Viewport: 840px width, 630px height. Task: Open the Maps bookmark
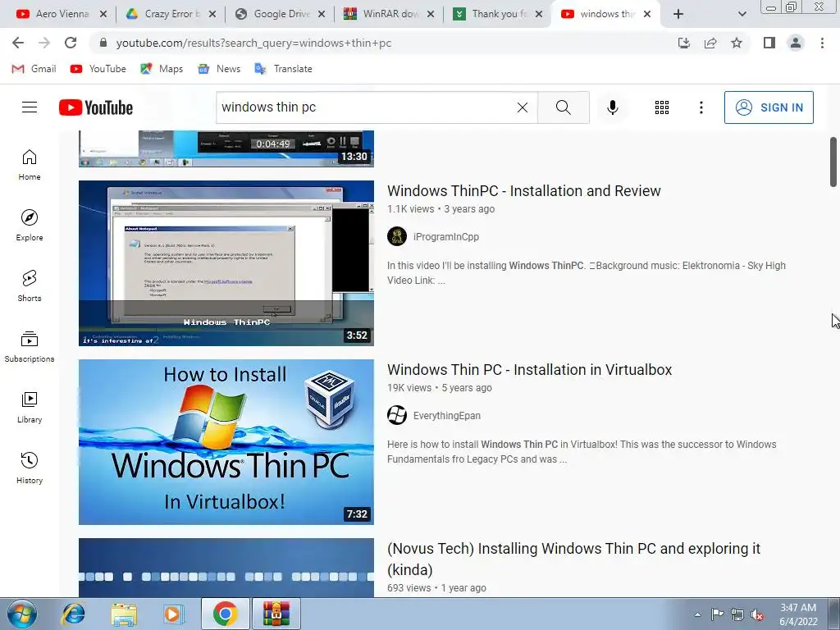pos(162,69)
